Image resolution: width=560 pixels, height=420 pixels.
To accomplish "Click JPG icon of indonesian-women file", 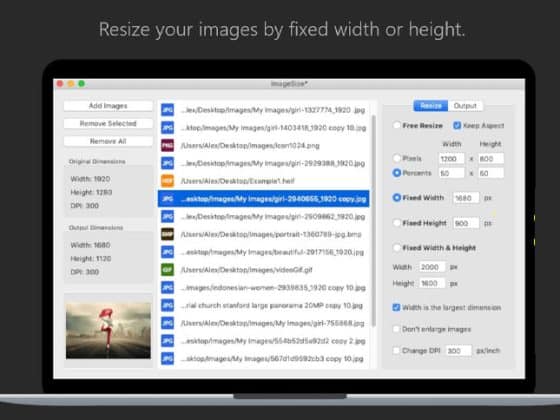I will [x=168, y=288].
